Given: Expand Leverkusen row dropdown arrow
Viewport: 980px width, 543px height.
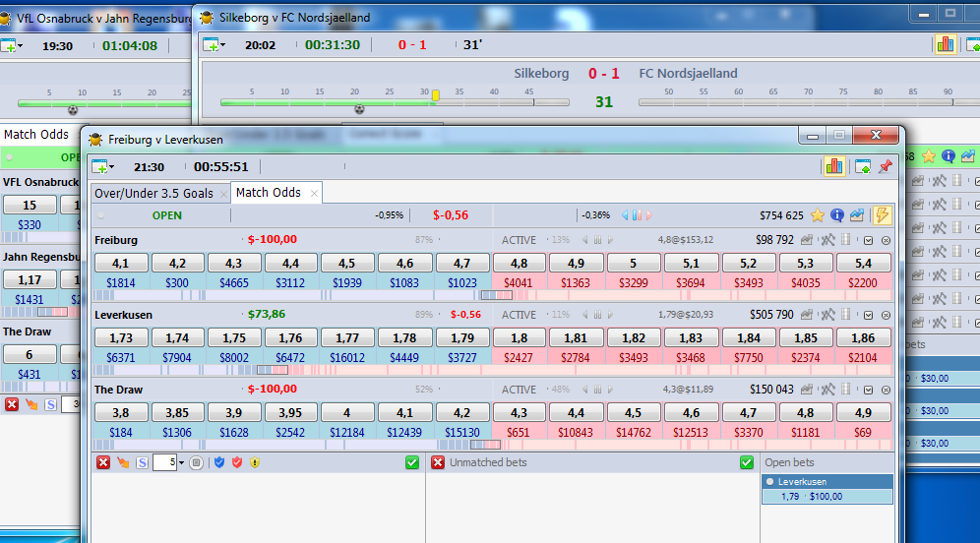Looking at the screenshot, I should pos(868,315).
